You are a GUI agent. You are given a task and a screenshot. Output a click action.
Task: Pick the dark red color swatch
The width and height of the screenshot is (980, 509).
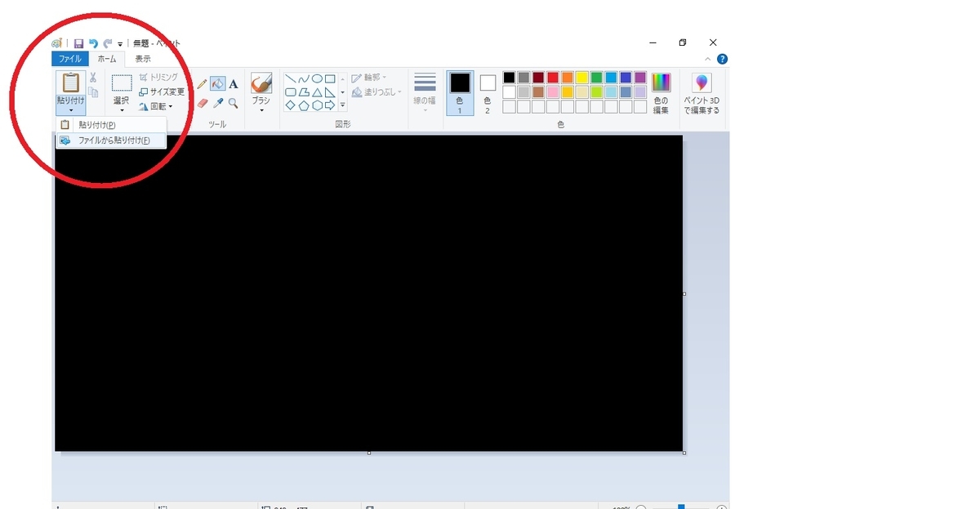[x=538, y=78]
